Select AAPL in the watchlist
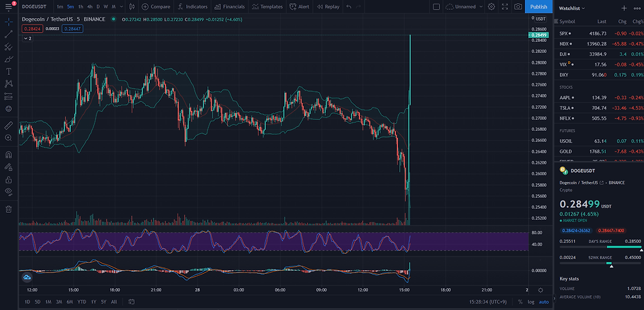The image size is (644, 310). pos(599,97)
